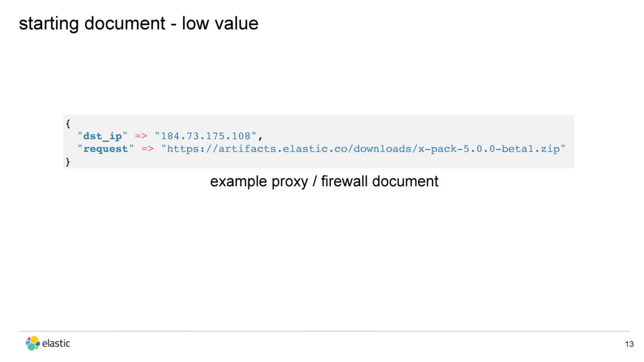Click the pink arrow after dst_ip
This screenshot has width=644, height=362.
[141, 136]
